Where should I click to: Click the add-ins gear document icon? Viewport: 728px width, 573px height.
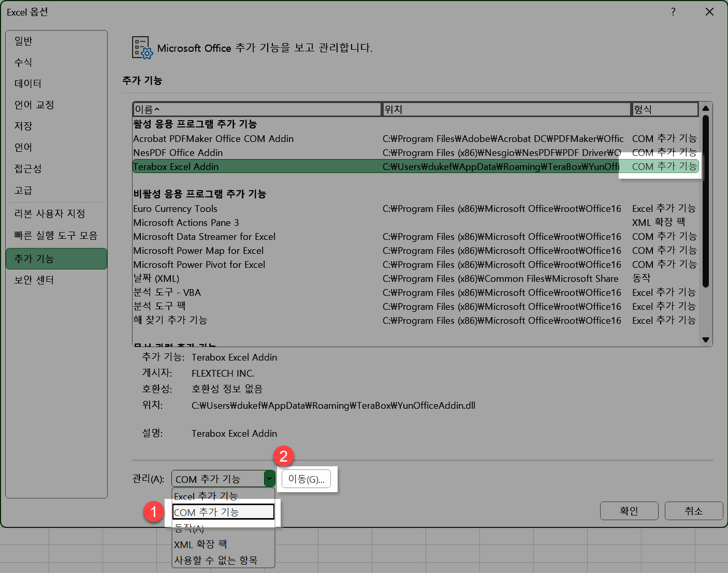pyautogui.click(x=142, y=48)
